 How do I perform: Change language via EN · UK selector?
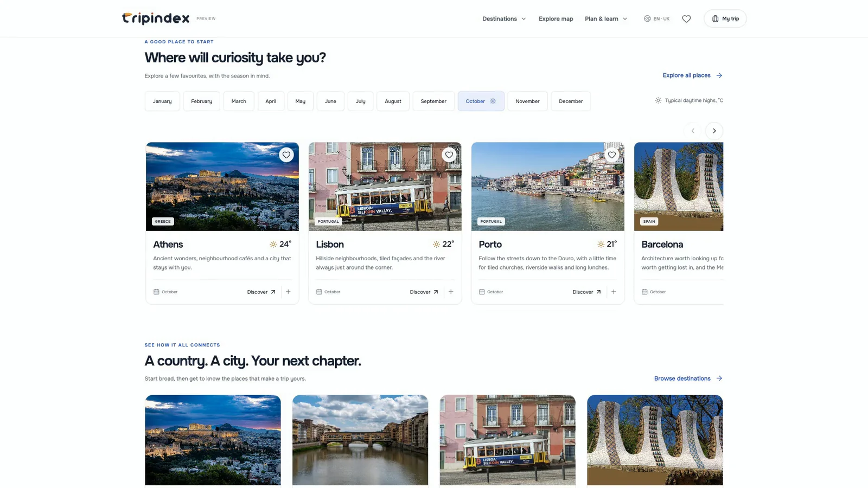click(656, 19)
